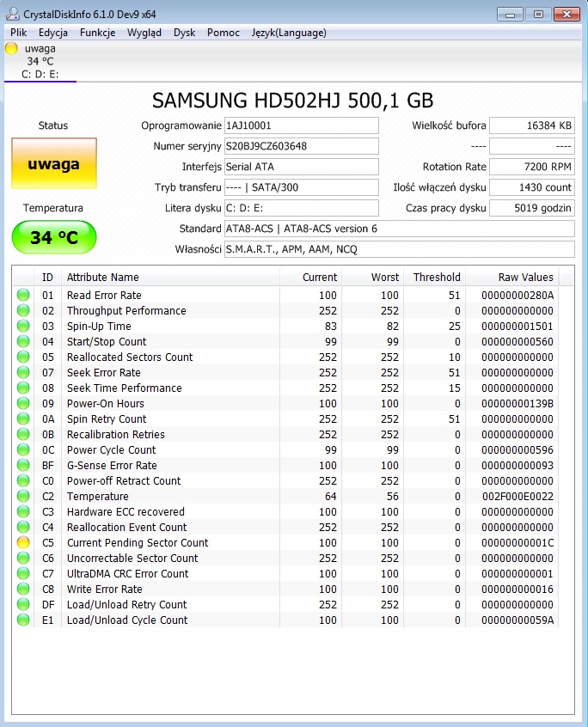This screenshot has height=727, width=588.
Task: Click the status icon for Seek Time Performance
Action: coord(23,388)
